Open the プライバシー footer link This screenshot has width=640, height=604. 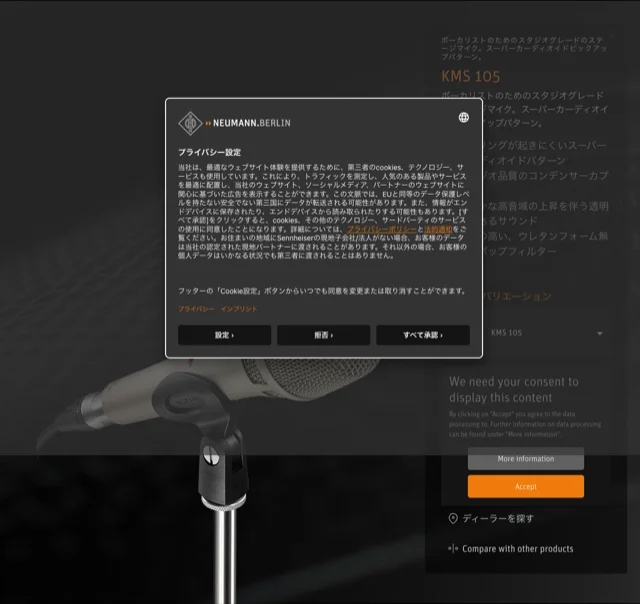point(196,309)
